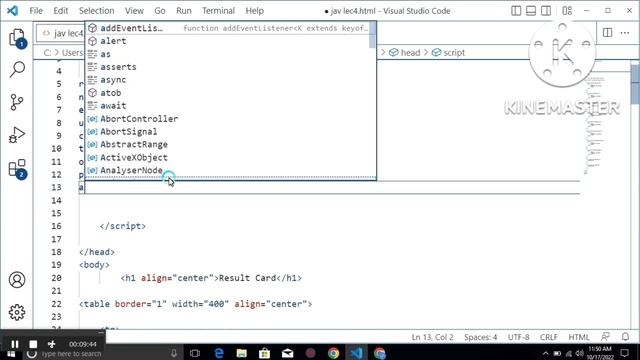Open the Help menu

point(254,11)
